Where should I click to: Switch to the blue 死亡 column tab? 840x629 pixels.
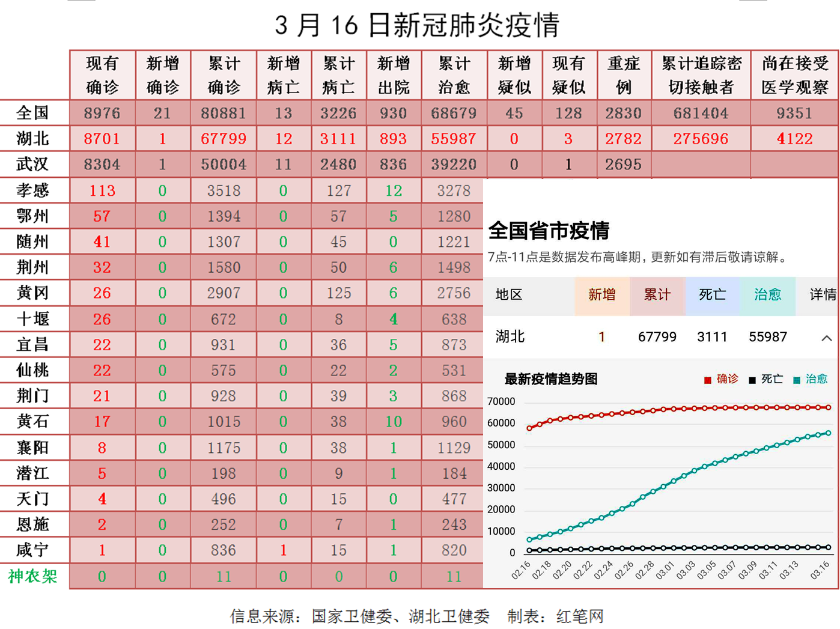(x=712, y=295)
